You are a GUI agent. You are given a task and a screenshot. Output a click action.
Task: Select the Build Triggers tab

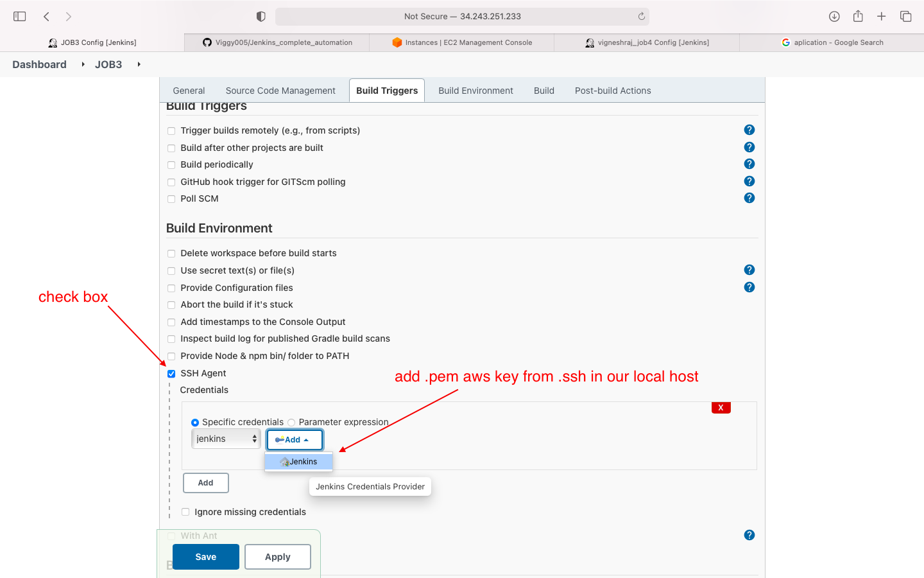[387, 91]
